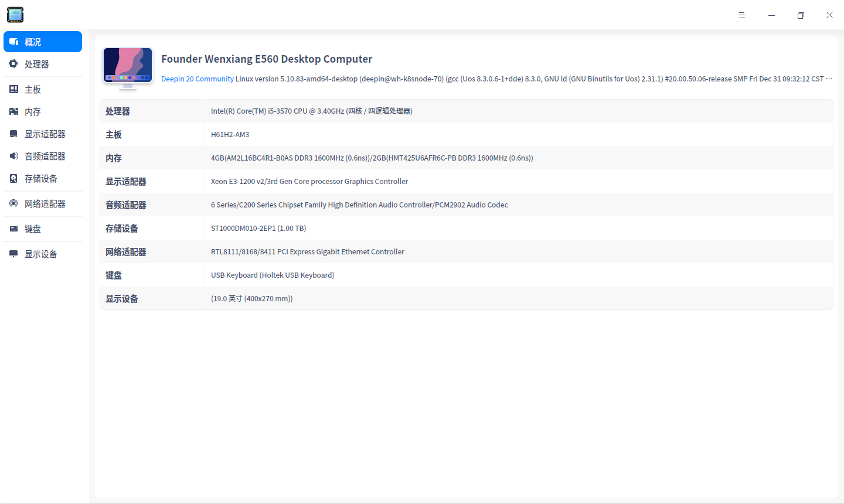This screenshot has width=844, height=504.
Task: Click the display device monitor icon
Action: click(x=13, y=254)
